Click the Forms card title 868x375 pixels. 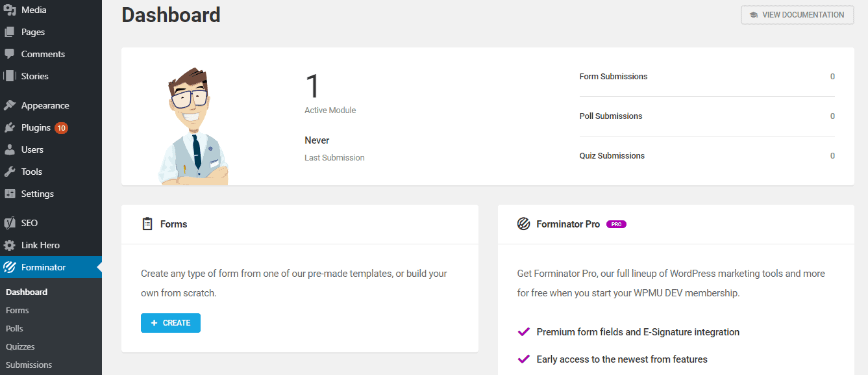coord(173,224)
